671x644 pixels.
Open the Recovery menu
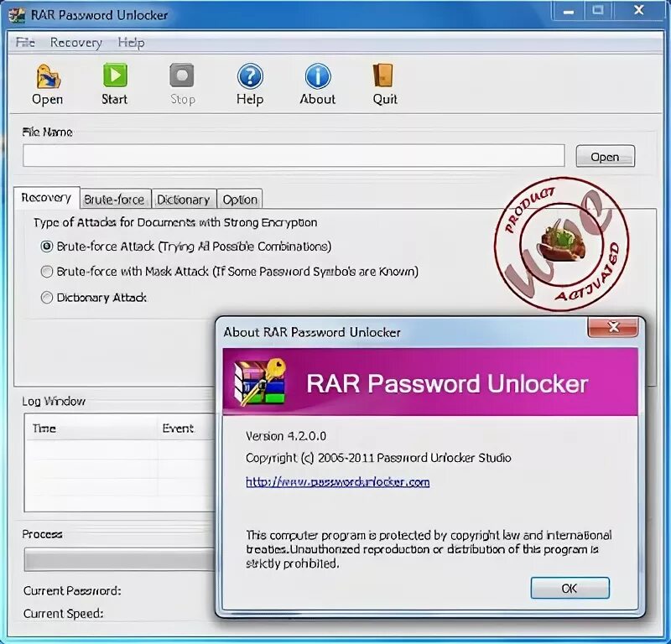tap(76, 43)
